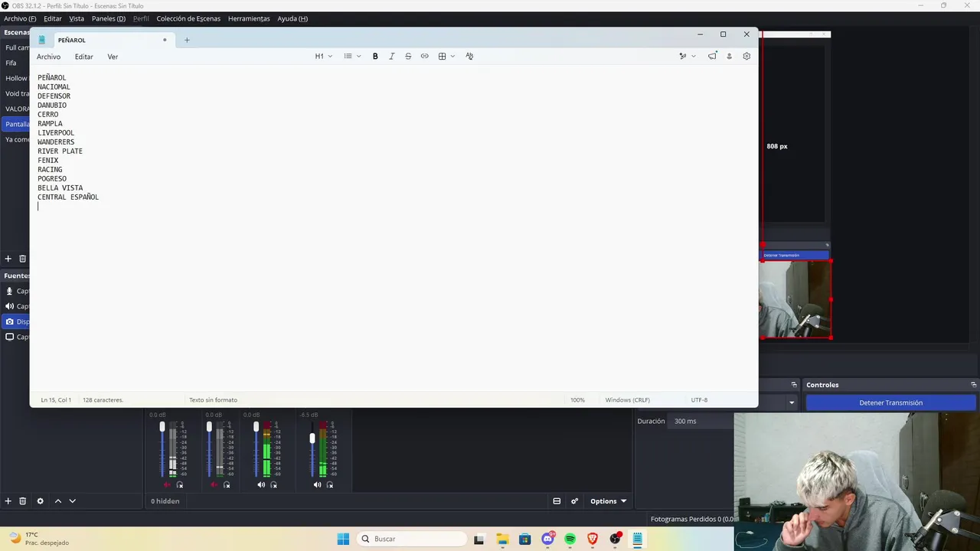The height and width of the screenshot is (551, 980).
Task: Click the Duración 300 ms field
Action: pos(701,421)
